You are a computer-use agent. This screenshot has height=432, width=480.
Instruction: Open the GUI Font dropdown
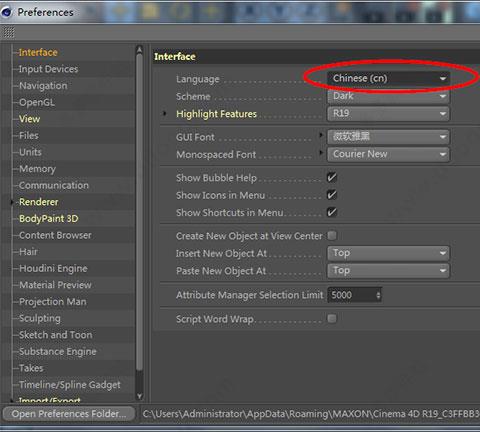[388, 137]
